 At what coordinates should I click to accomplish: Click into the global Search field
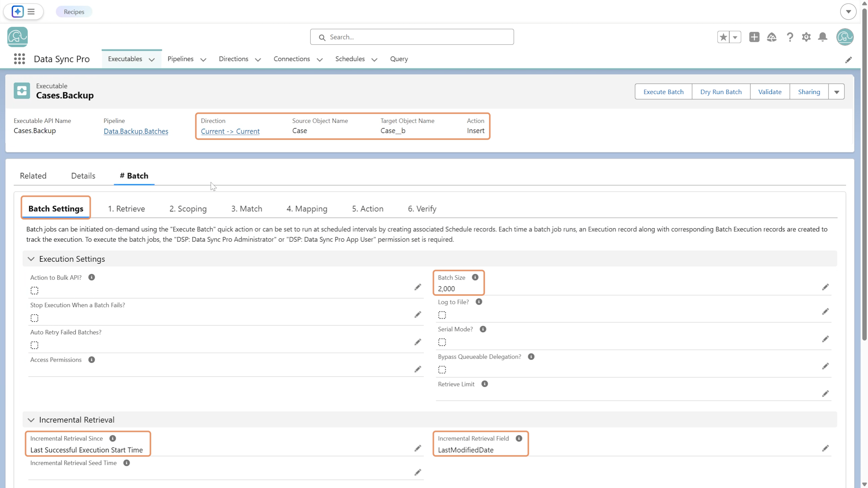[x=412, y=37]
